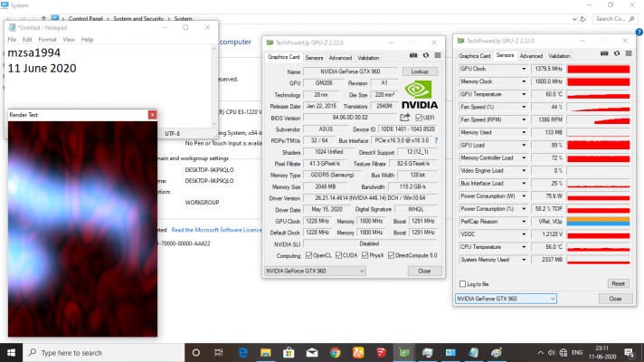Click Close button in Graphics Card window
The image size is (644, 362).
click(x=424, y=271)
